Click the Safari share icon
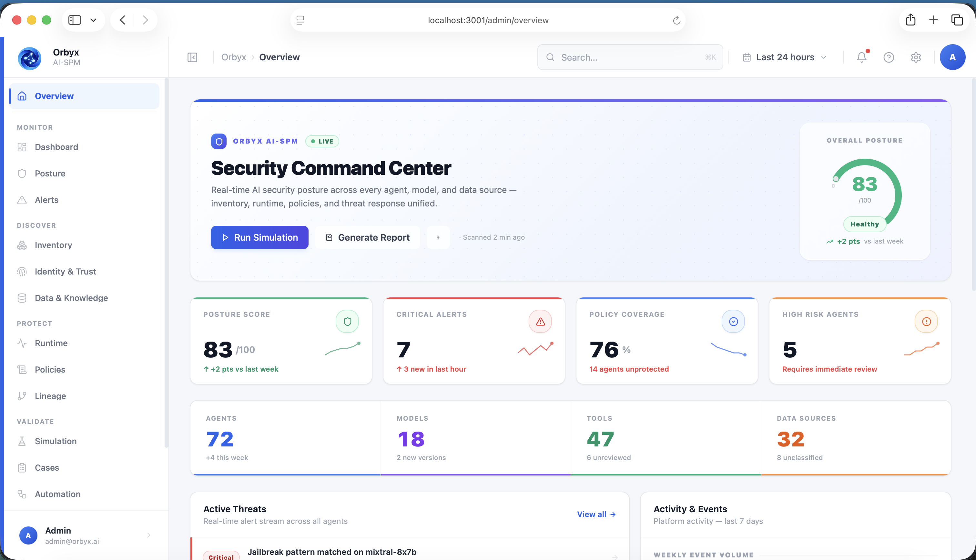This screenshot has height=560, width=976. [x=910, y=20]
